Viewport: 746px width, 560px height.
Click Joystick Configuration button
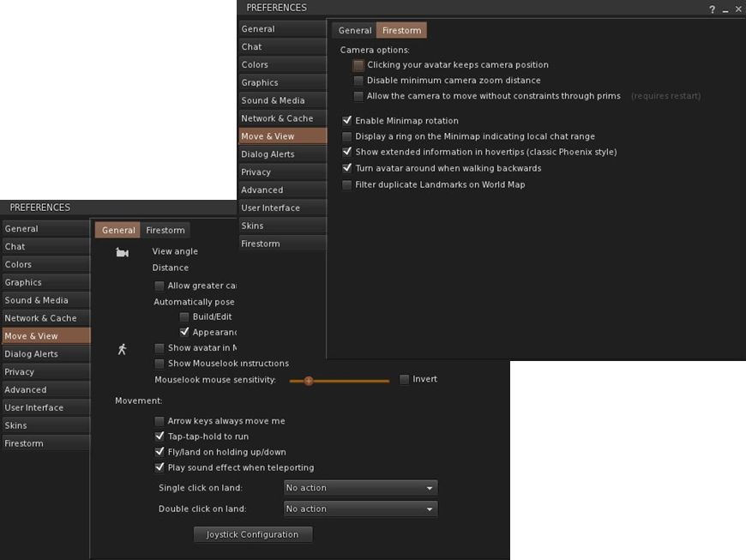(x=253, y=534)
